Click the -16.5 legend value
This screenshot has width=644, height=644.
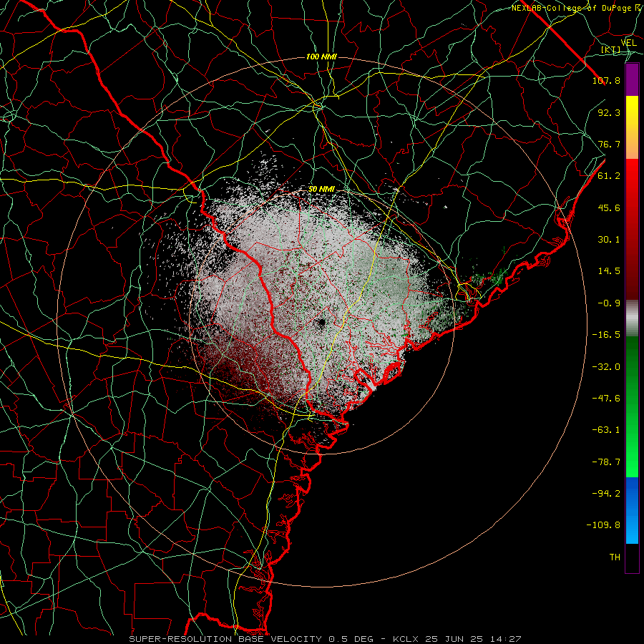[606, 335]
